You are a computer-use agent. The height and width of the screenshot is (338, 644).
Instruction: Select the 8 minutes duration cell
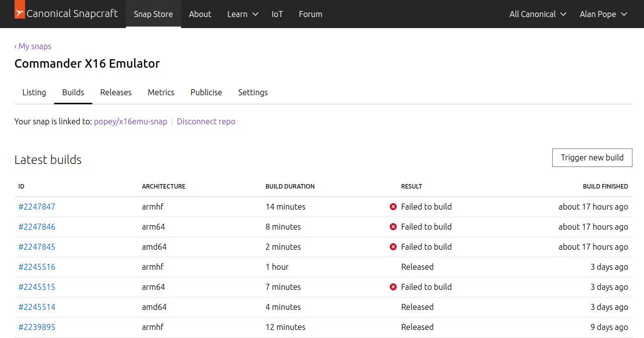click(283, 227)
